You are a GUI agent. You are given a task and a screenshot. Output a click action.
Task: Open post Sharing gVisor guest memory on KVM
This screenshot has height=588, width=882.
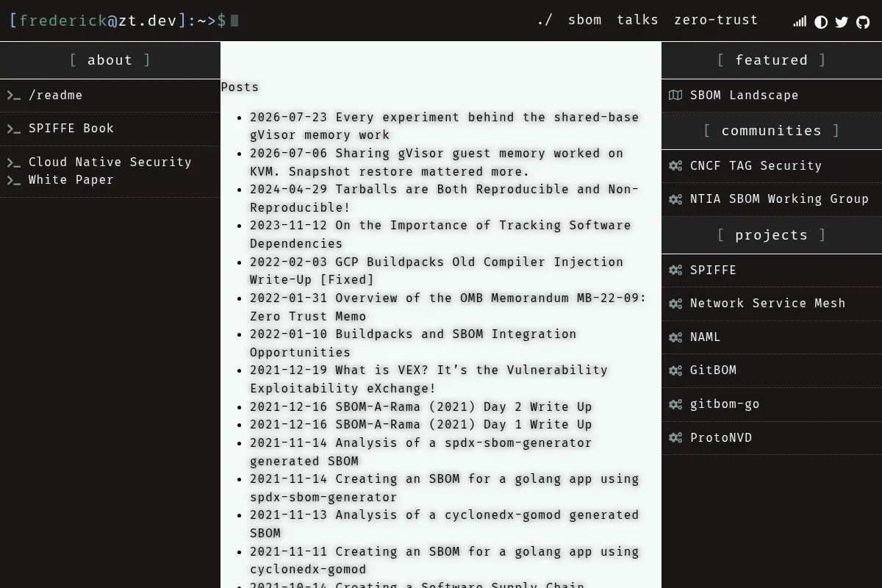(x=437, y=162)
